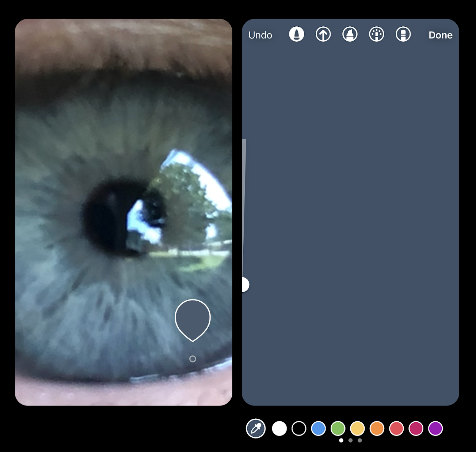Choose the white color swatch
The image size is (476, 452).
(x=279, y=428)
